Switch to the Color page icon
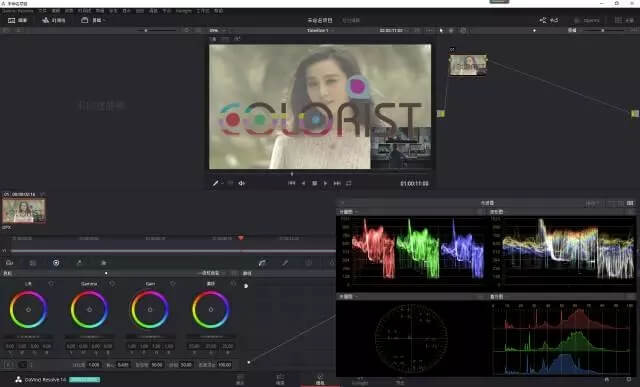Image resolution: width=640 pixels, height=387 pixels. (320, 379)
